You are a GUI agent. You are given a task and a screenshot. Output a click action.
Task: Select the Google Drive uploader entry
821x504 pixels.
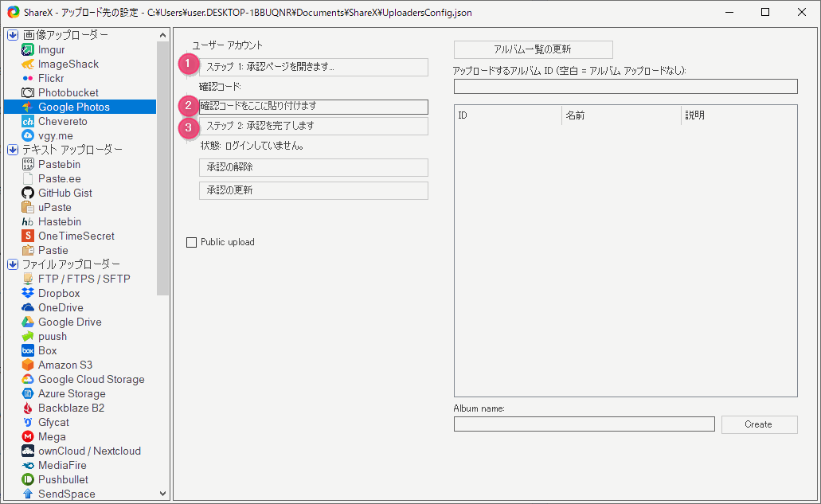coord(70,322)
